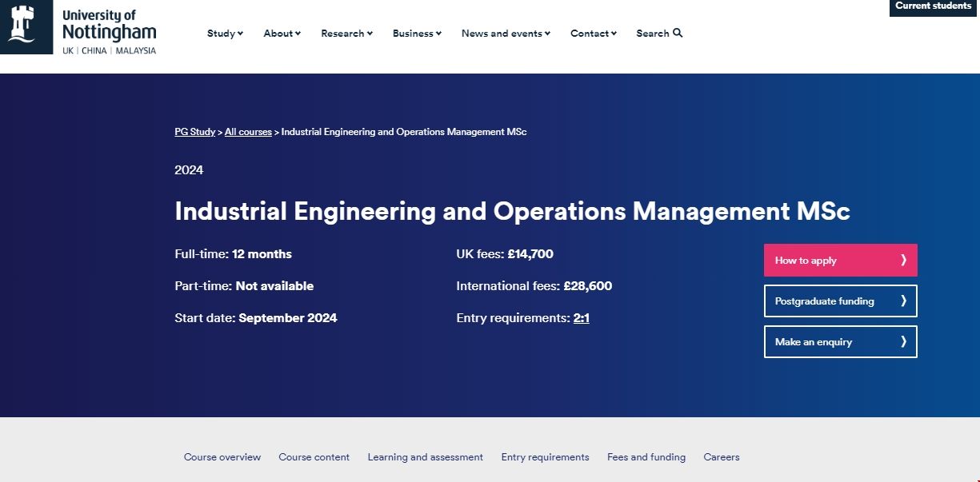Expand the Study dropdown menu
Image resolution: width=980 pixels, height=482 pixels.
225,34
